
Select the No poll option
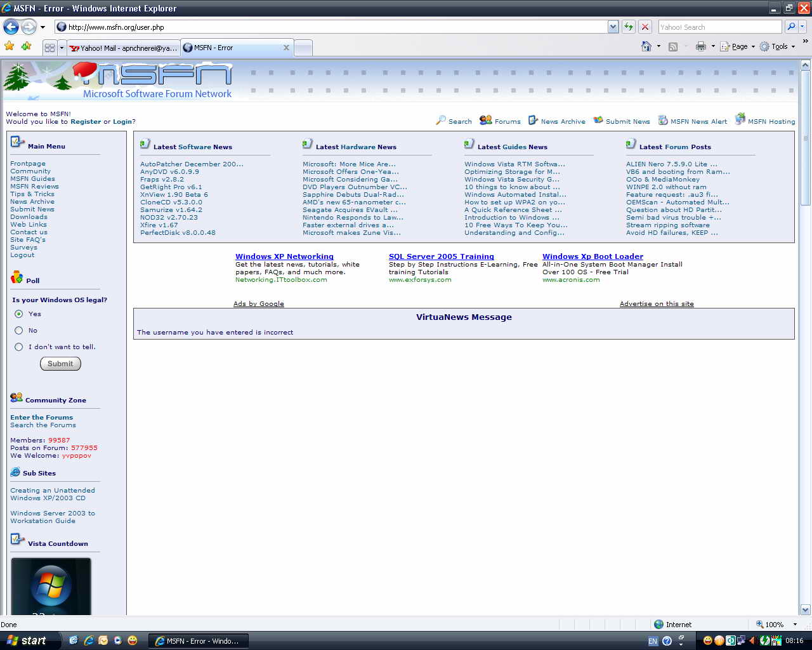(x=18, y=330)
